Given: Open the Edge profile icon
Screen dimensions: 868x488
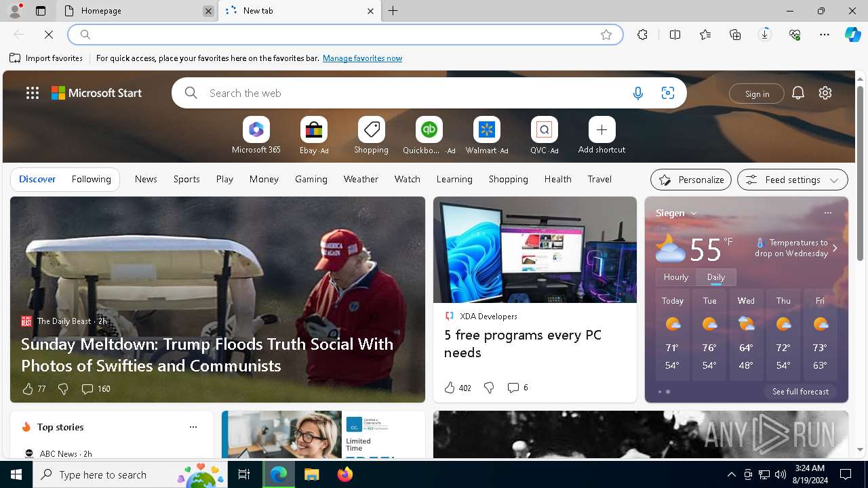Looking at the screenshot, I should [14, 11].
